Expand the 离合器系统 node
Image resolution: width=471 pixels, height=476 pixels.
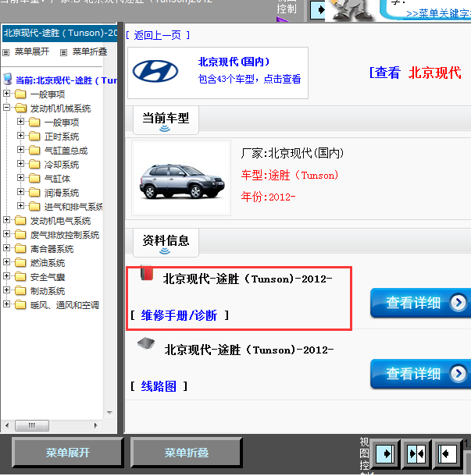(6, 247)
